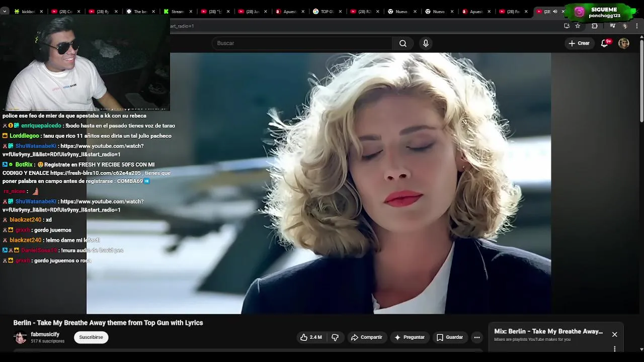
Task: Start voice search with microphone icon
Action: (x=426, y=43)
